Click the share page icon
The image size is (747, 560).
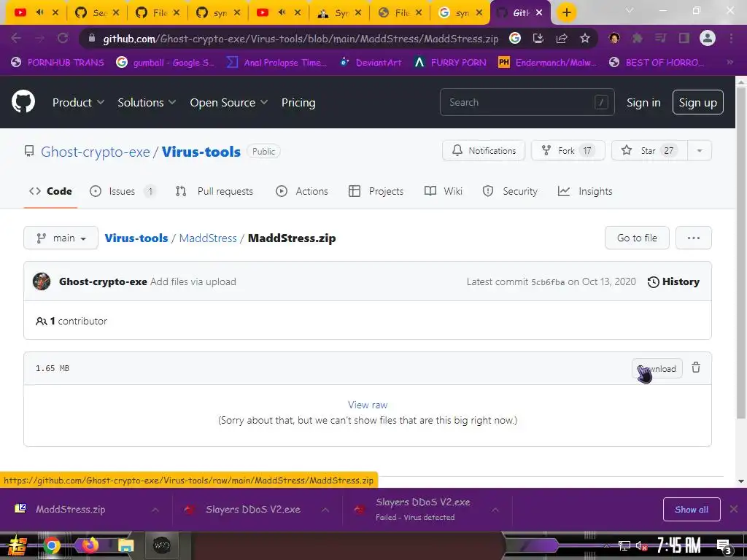(561, 38)
